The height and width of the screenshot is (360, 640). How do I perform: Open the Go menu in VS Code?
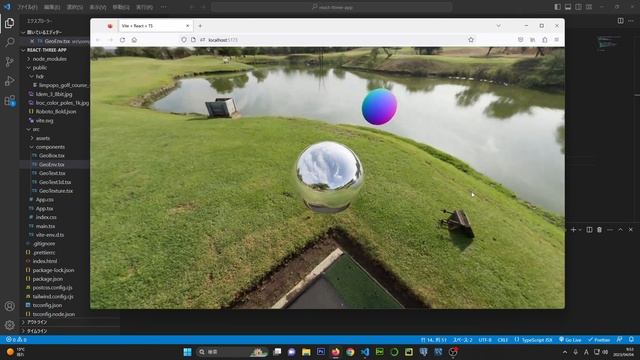coord(121,7)
